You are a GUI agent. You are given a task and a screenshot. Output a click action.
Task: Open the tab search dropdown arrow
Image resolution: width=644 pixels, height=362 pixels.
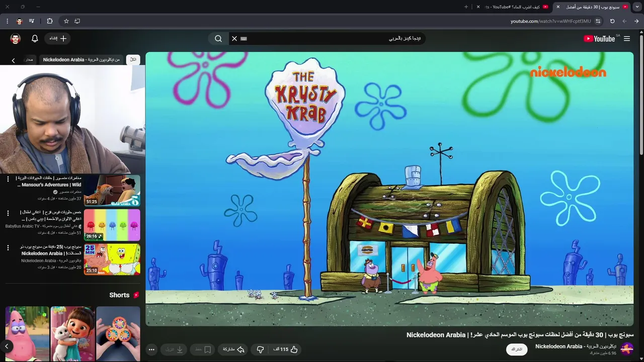pos(637,7)
